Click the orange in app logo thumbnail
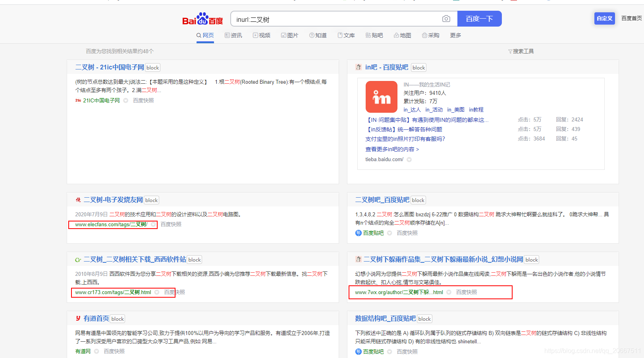The height and width of the screenshot is (358, 644). [x=382, y=97]
